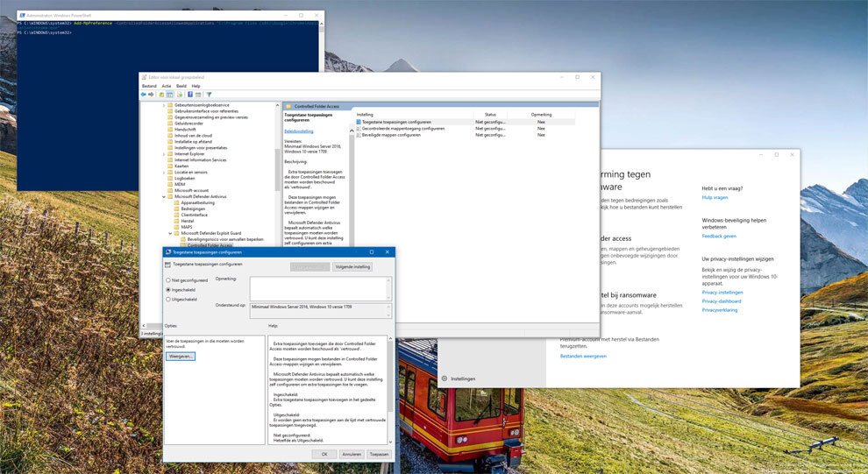The width and height of the screenshot is (868, 474).
Task: Click the Weergeven... button
Action: (181, 357)
